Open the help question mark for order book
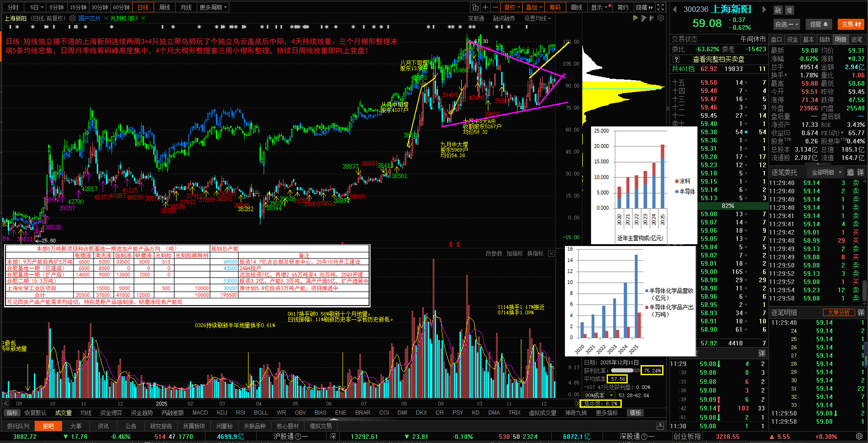The image size is (868, 443). pos(676,60)
